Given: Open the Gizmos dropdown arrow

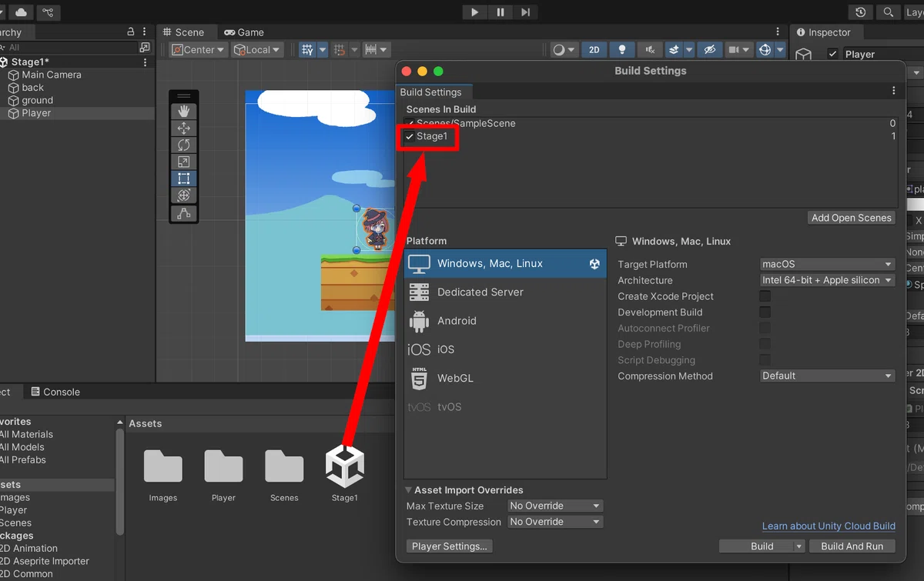Looking at the screenshot, I should tap(780, 50).
